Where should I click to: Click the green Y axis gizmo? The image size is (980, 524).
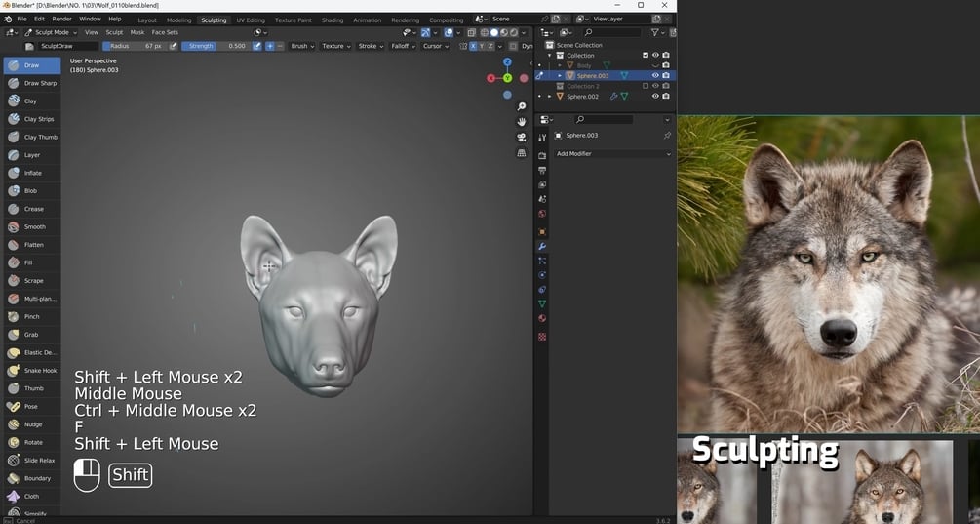pyautogui.click(x=507, y=78)
